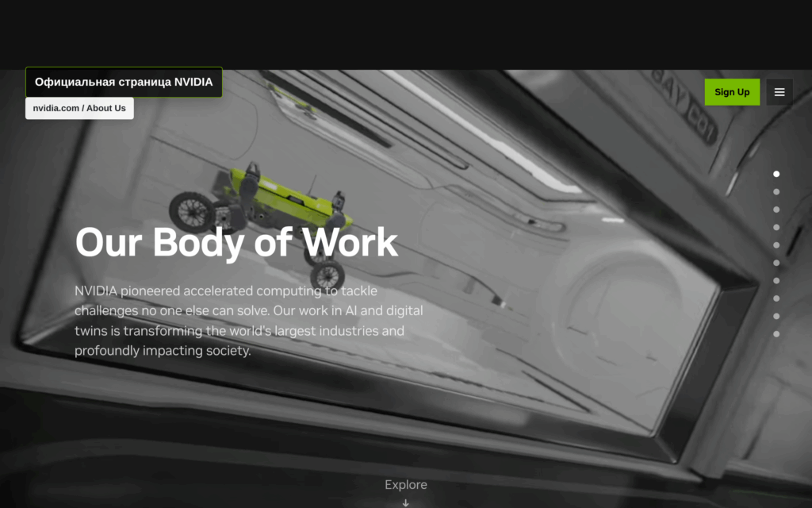Go to the third section dot
Viewport: 812px width, 508px height.
tap(776, 210)
